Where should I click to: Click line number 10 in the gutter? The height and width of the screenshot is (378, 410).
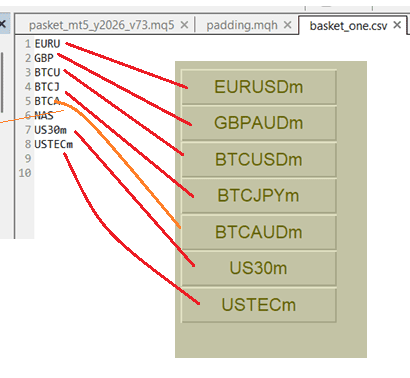[25, 173]
